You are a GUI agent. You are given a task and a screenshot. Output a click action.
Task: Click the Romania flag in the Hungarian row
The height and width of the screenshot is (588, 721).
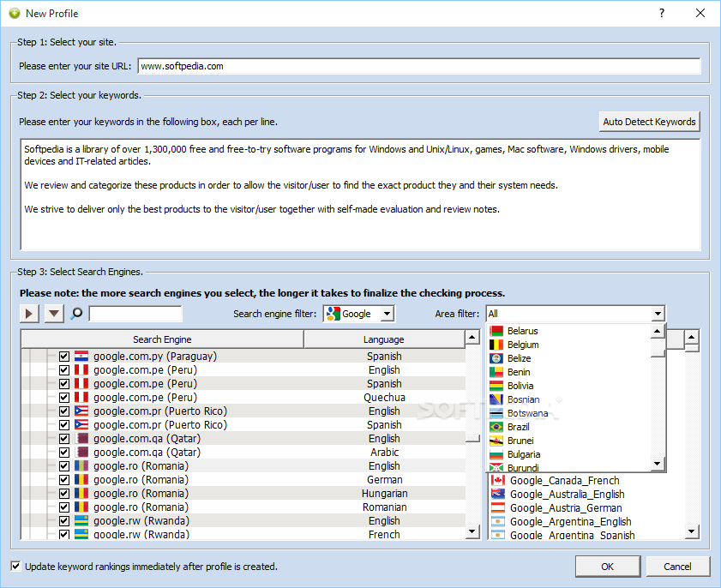[x=81, y=494]
